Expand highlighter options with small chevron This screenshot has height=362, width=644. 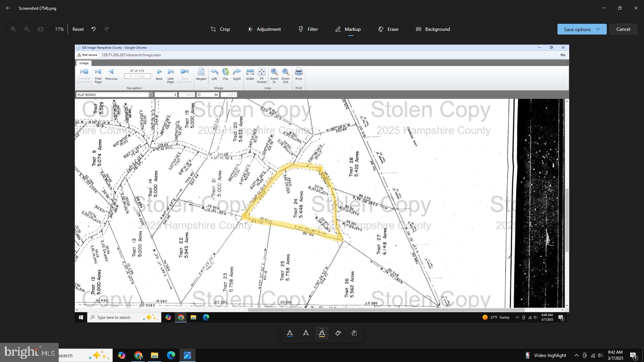point(322,328)
